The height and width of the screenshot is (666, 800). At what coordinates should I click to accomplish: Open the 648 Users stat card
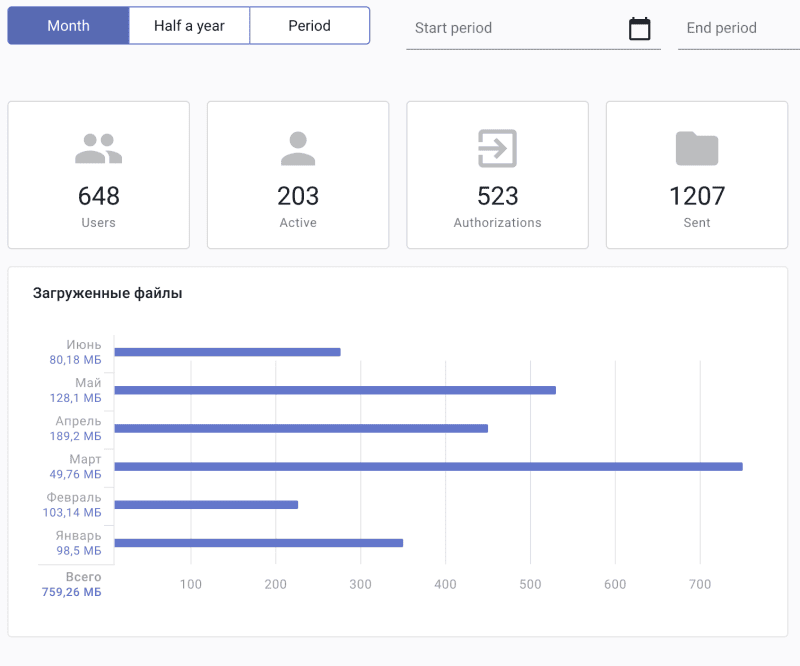point(98,175)
